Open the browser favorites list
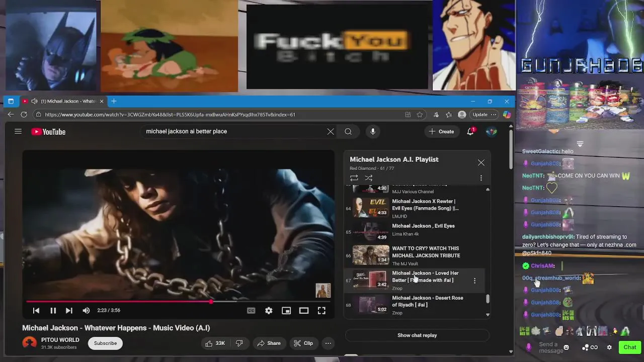The height and width of the screenshot is (362, 644). [449, 115]
